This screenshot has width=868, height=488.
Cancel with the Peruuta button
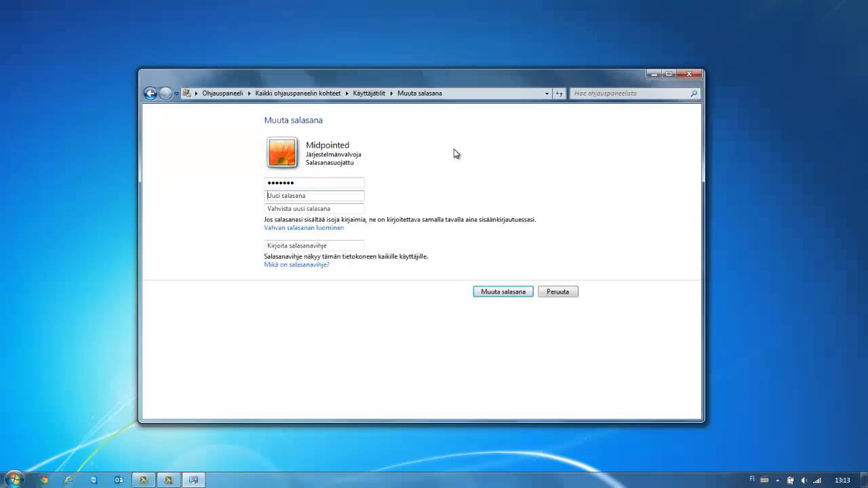pyautogui.click(x=558, y=291)
